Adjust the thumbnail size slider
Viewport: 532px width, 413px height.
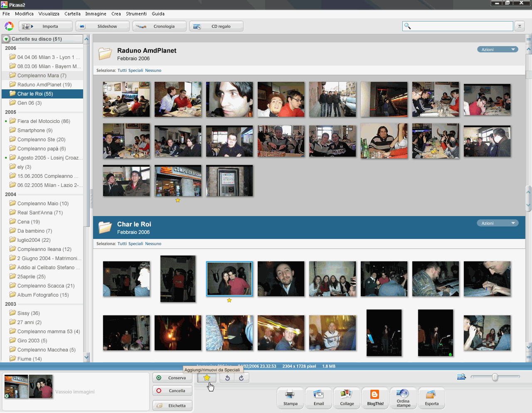pos(495,377)
